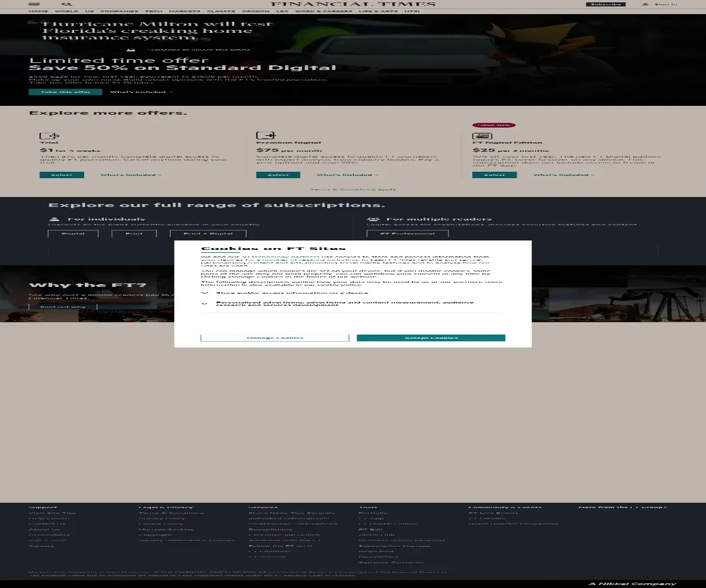Image resolution: width=706 pixels, height=588 pixels.
Task: Click the Subscribe button in header
Action: (x=605, y=4)
